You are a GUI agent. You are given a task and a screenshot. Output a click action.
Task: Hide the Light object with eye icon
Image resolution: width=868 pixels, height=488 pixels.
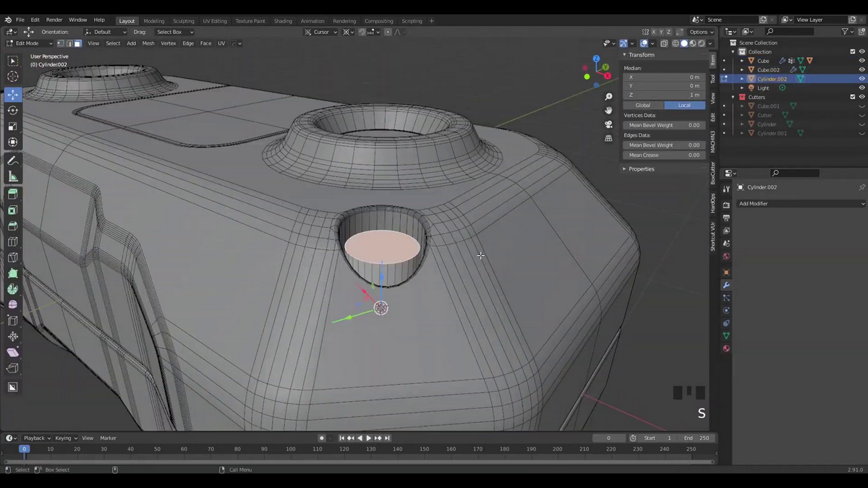(x=861, y=87)
